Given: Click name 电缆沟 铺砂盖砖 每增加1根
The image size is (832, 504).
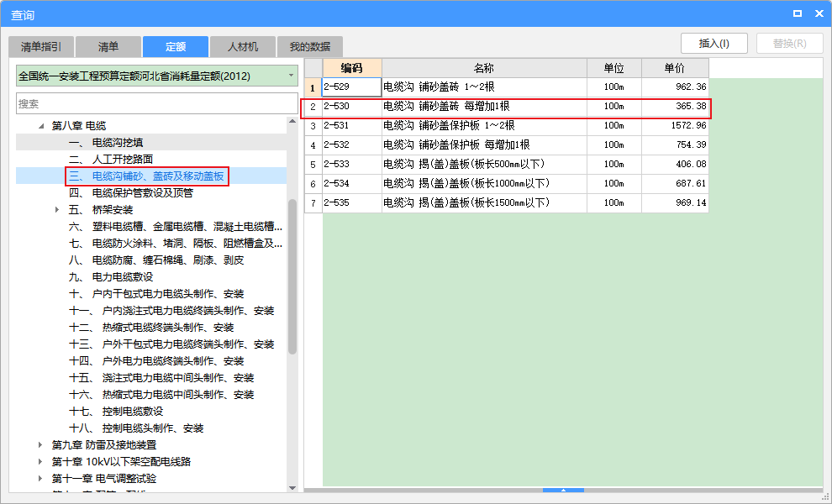Looking at the screenshot, I should 446,106.
